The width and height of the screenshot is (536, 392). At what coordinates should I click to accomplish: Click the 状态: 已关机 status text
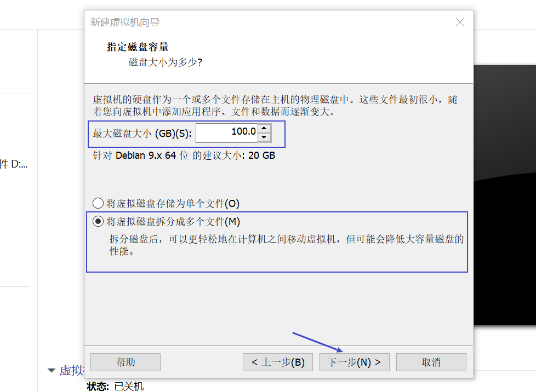tap(116, 386)
